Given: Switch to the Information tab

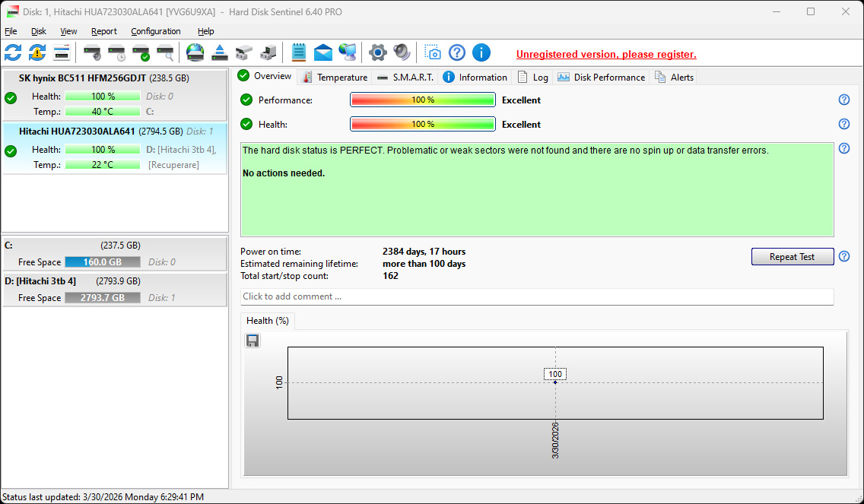Looking at the screenshot, I should coord(475,77).
